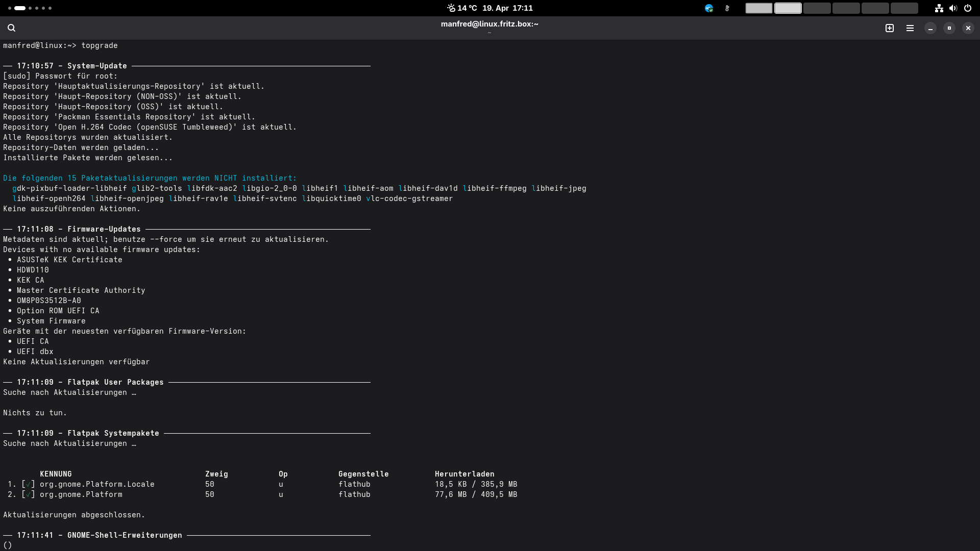Click the Firmware-Updates section header
This screenshot has height=551, width=980.
pos(104,229)
